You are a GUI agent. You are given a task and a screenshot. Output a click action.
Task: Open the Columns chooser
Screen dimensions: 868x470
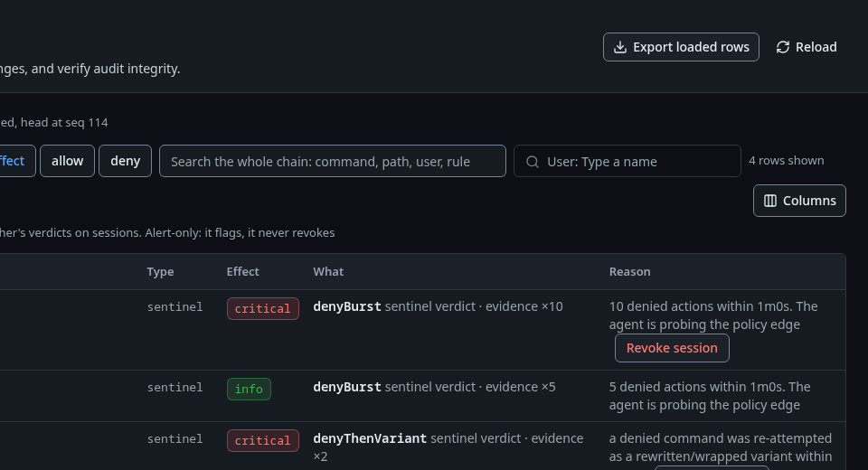pyautogui.click(x=799, y=201)
